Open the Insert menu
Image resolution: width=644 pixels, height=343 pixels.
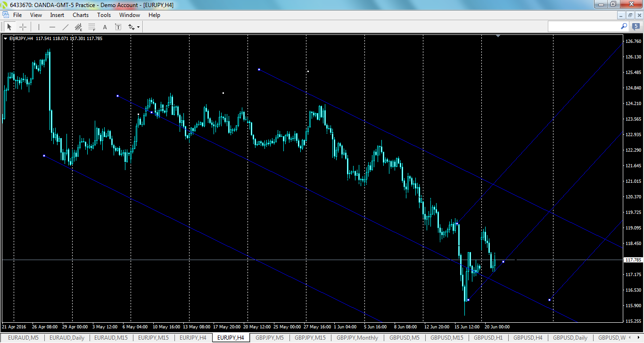tap(57, 15)
